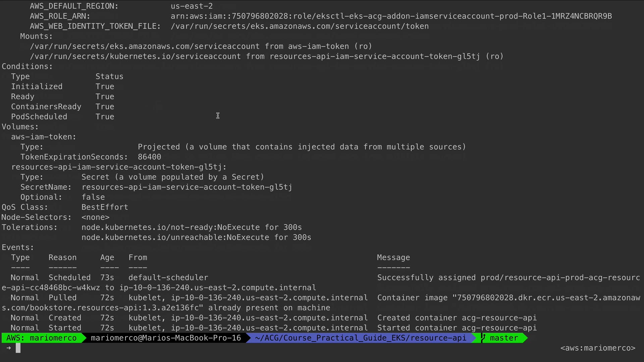
Task: Click the <aws:mariomerco> right prompt text
Action: tap(598, 348)
